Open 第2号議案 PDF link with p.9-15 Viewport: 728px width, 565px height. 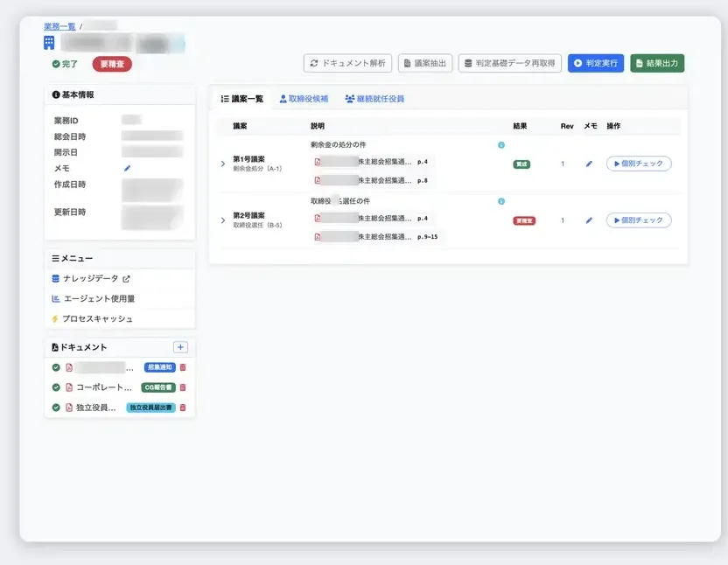pos(377,237)
